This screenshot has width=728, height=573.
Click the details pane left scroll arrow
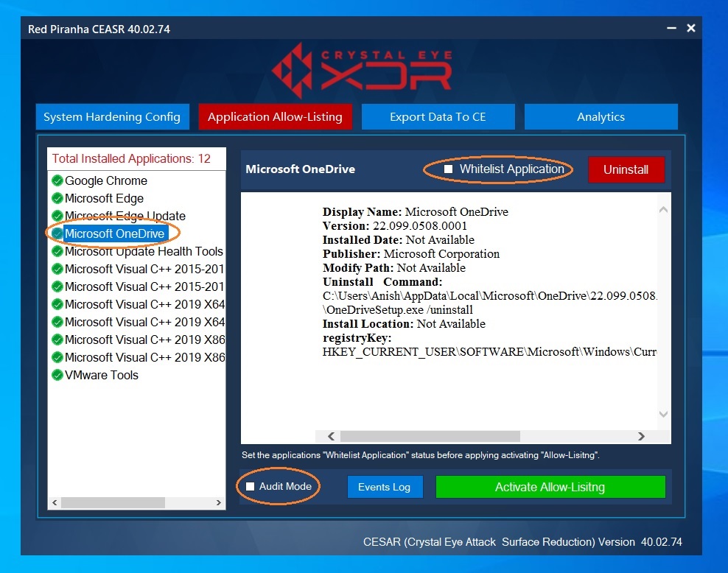331,436
